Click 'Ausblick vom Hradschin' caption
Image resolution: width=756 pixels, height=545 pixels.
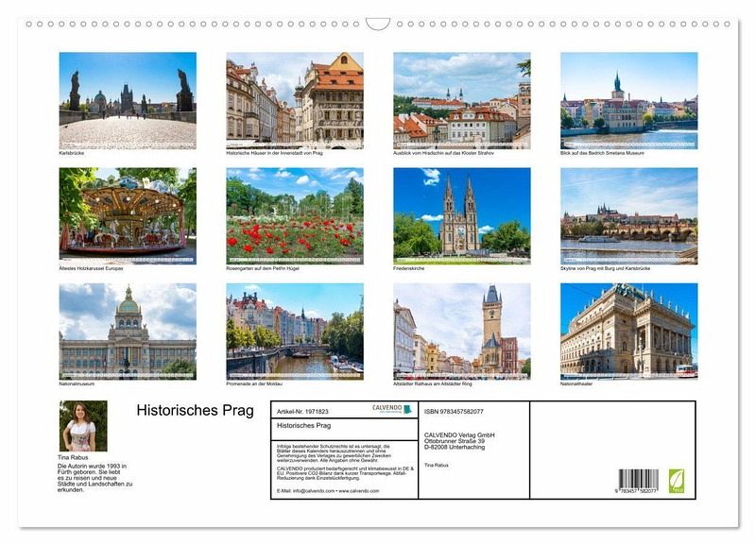443,153
